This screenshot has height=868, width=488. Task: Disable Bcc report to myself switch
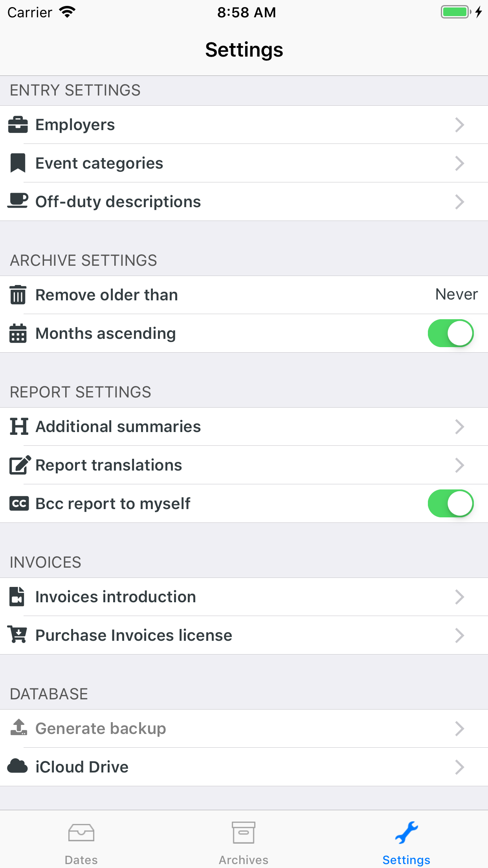click(450, 504)
